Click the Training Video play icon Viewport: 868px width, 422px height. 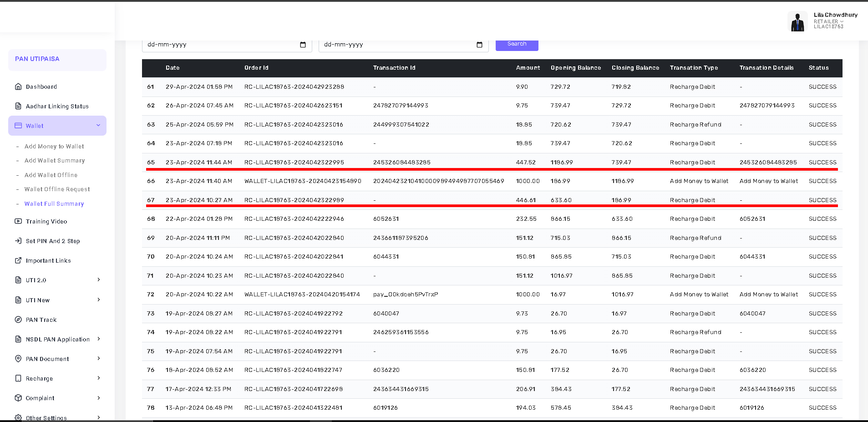[18, 221]
